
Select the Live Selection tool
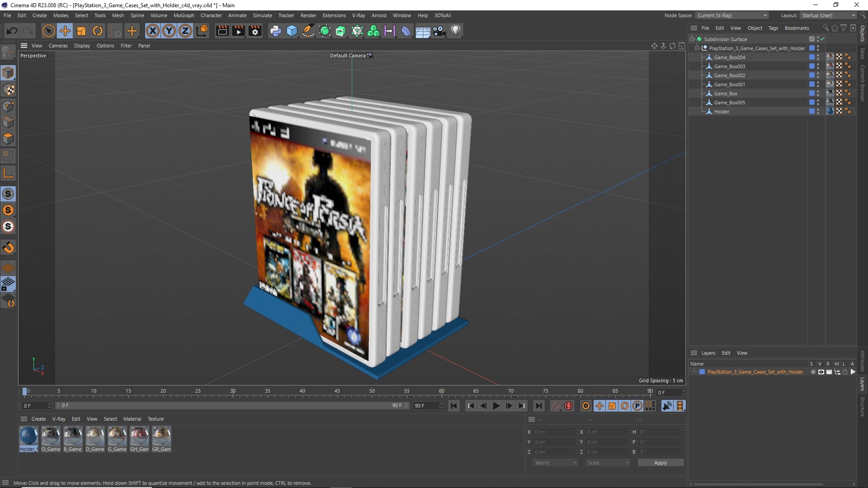tap(48, 31)
